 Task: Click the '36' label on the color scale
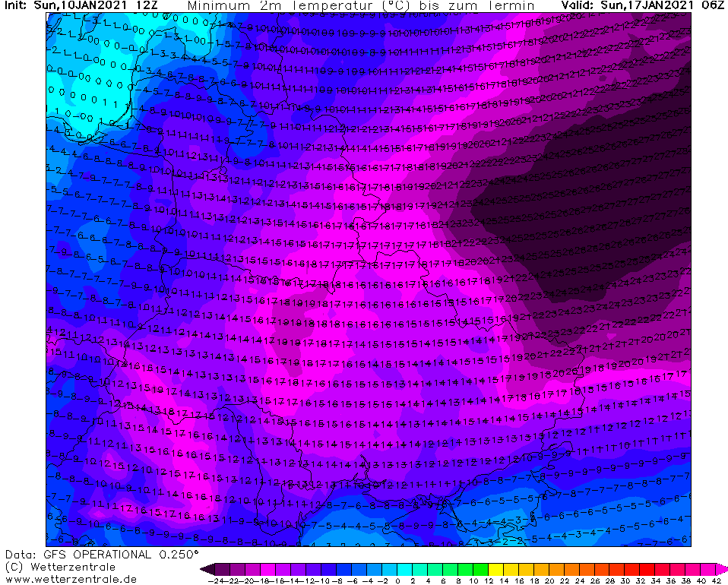(x=671, y=580)
